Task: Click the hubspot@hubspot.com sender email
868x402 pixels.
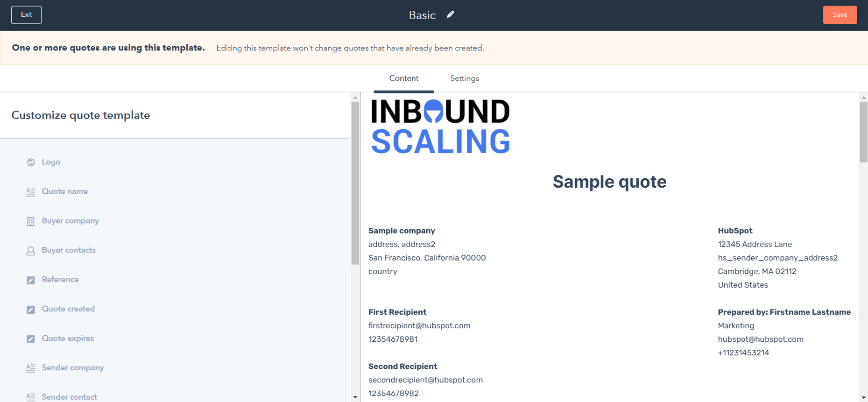Action: coord(761,339)
